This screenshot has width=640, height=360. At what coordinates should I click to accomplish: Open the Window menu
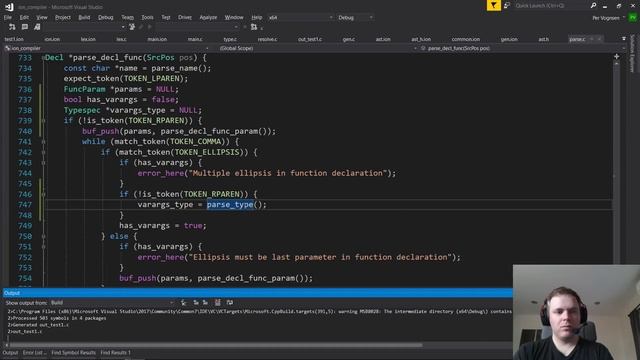[234, 18]
